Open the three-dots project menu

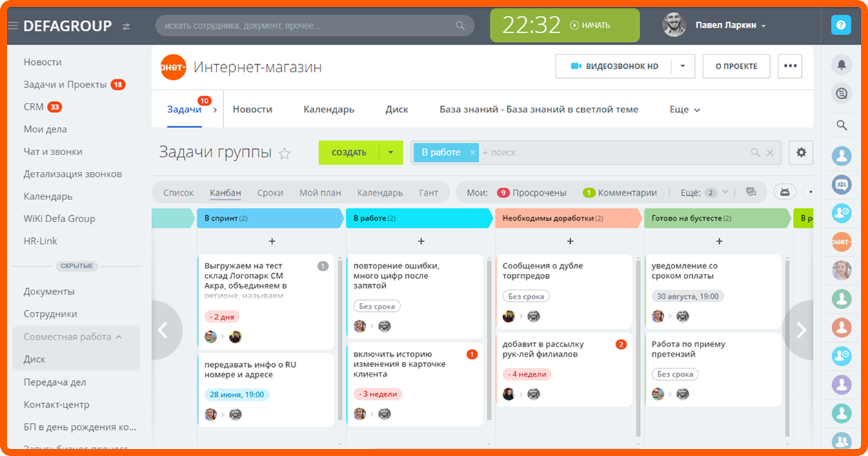click(790, 66)
